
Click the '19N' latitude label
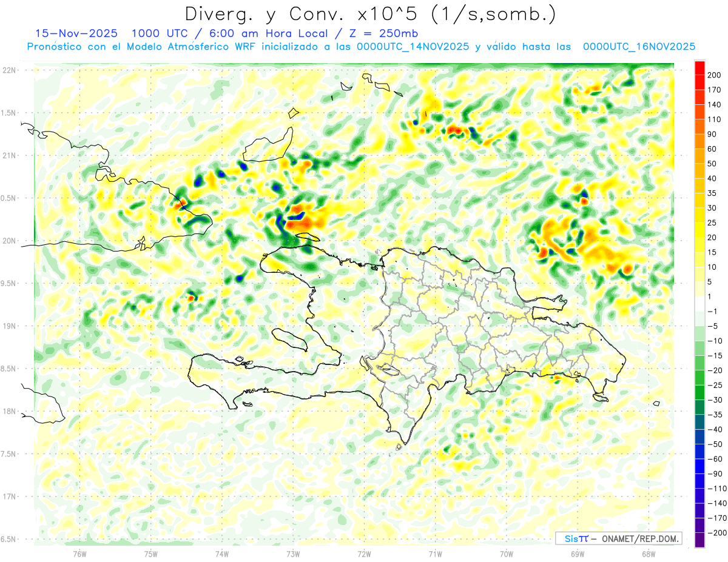pos(9,326)
